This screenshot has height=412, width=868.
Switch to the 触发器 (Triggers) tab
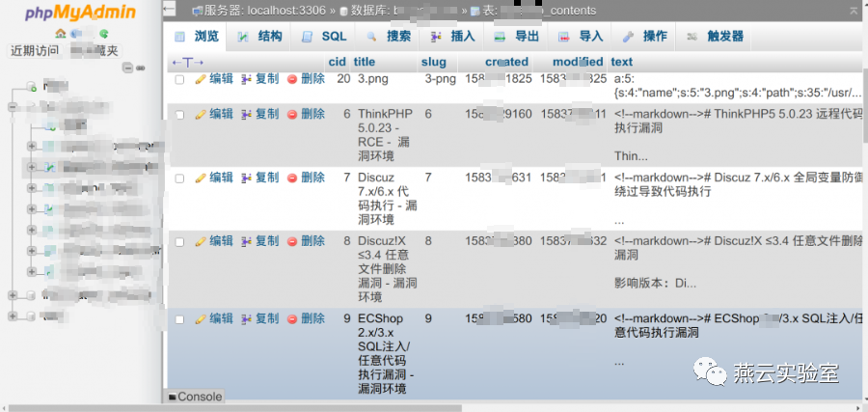point(716,37)
